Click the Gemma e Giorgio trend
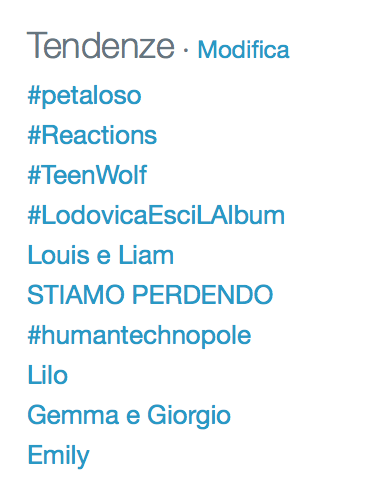 click(x=129, y=416)
